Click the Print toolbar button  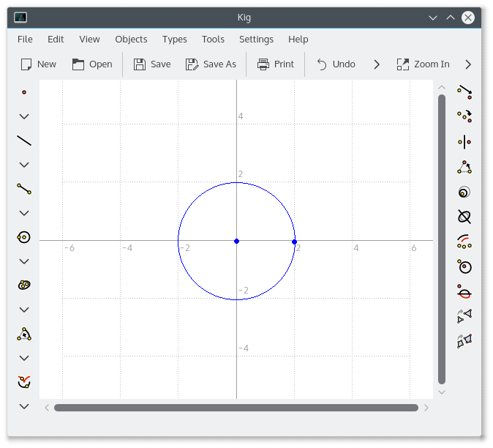[x=275, y=64]
